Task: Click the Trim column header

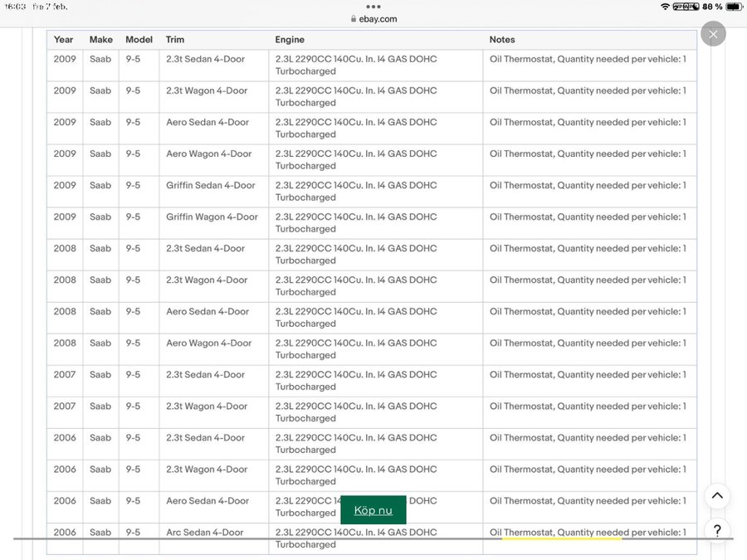Action: point(175,40)
